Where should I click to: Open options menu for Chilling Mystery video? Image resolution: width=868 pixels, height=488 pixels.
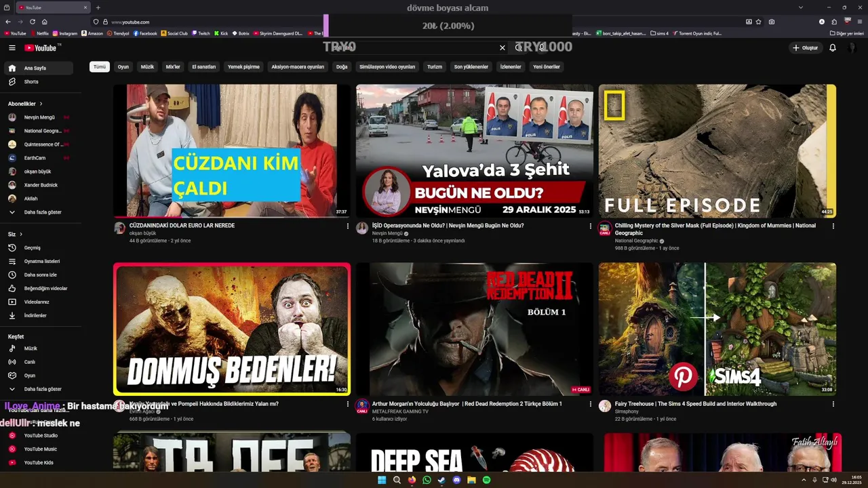[833, 226]
